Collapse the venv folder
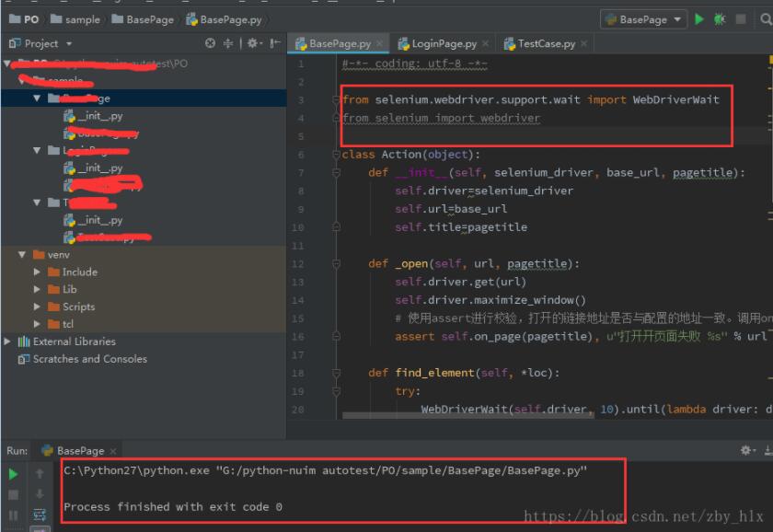 (22, 254)
